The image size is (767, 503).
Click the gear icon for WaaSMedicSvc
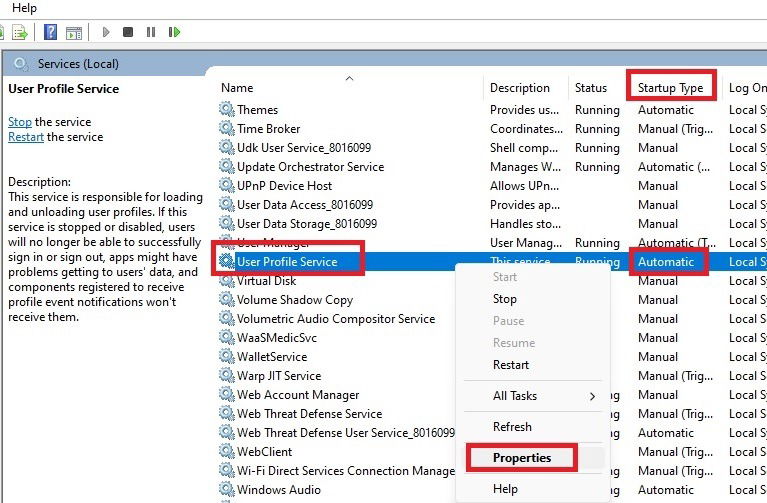tap(226, 337)
